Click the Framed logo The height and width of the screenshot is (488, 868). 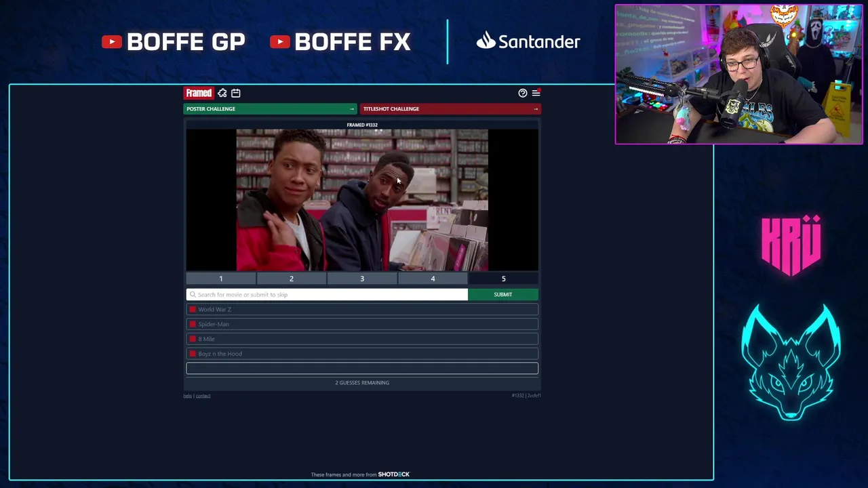tap(199, 93)
